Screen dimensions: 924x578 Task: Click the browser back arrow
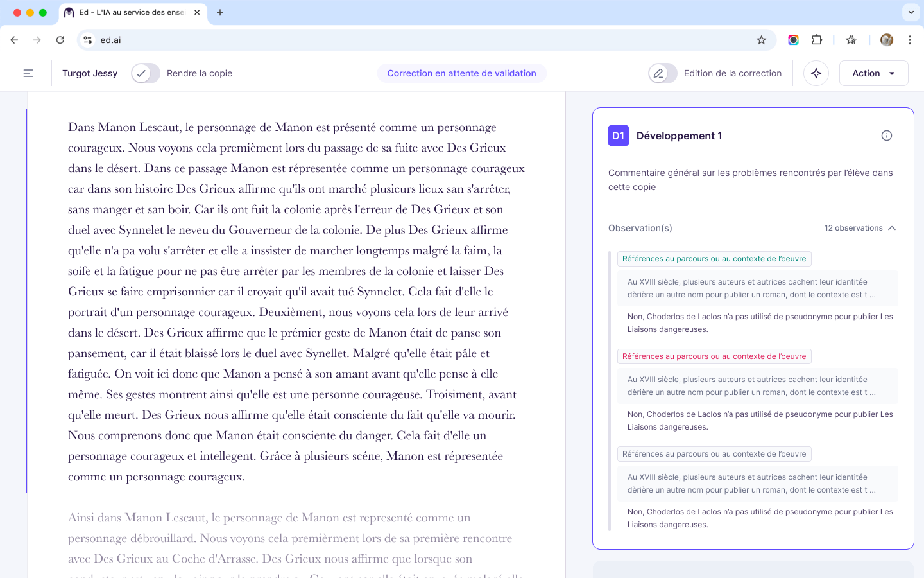[x=14, y=40]
